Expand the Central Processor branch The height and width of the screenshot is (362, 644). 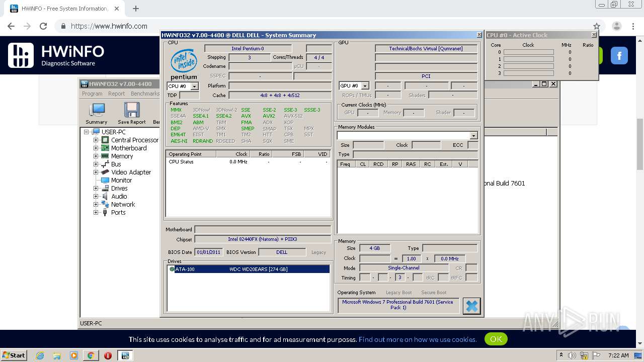(x=96, y=140)
